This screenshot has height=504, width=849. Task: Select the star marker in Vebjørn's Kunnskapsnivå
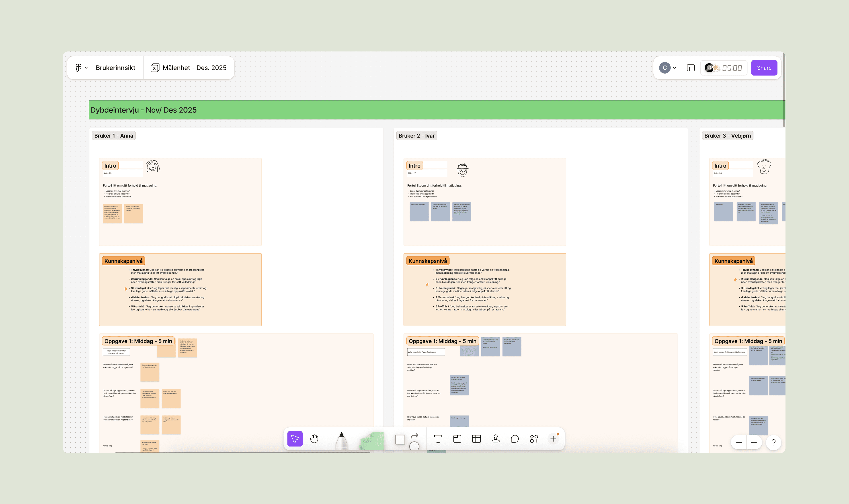coord(735,280)
